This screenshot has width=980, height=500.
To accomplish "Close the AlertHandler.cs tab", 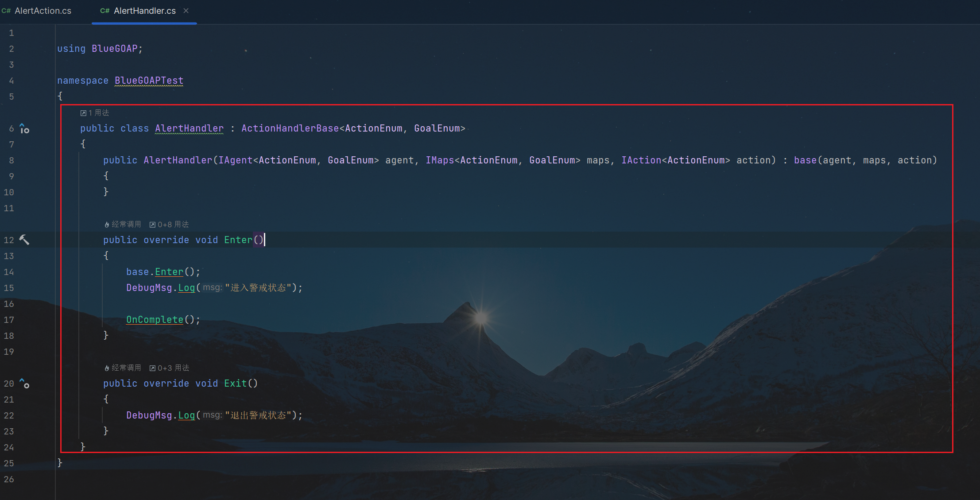I will pyautogui.click(x=186, y=11).
